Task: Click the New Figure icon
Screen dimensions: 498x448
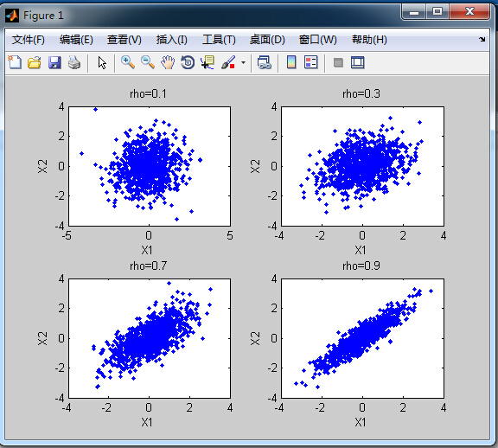Action: coord(15,62)
